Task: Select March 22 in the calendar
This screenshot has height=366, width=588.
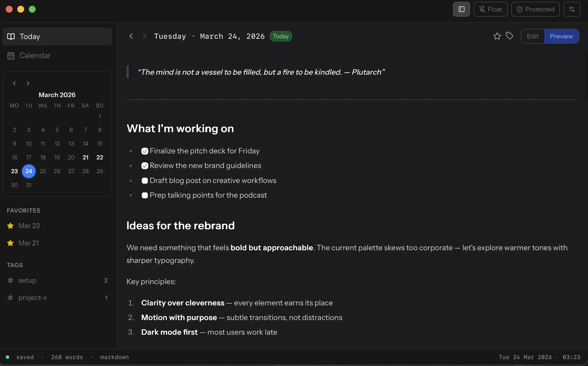Action: 99,157
